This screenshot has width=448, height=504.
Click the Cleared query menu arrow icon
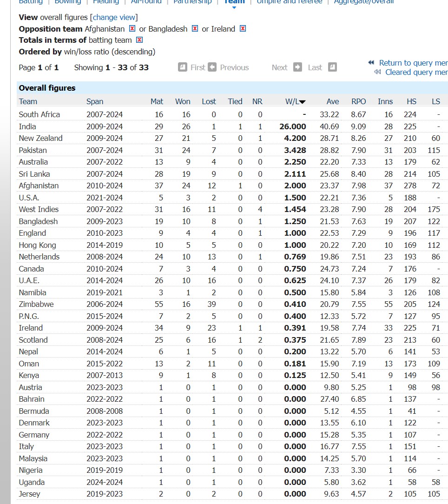pyautogui.click(x=377, y=72)
